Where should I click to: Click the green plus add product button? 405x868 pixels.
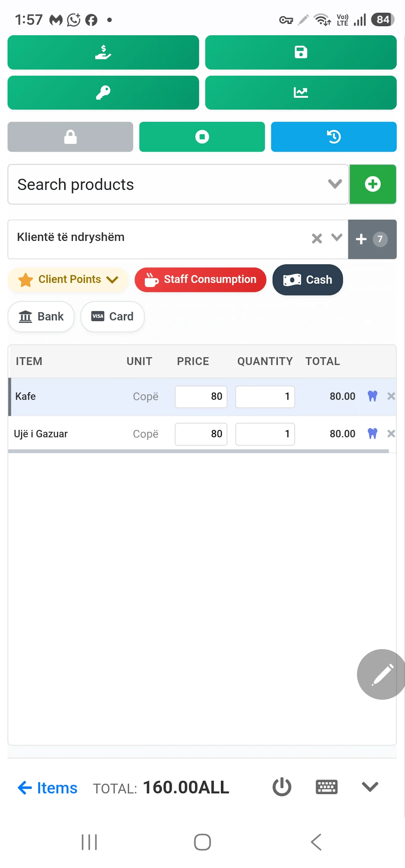[x=373, y=184]
